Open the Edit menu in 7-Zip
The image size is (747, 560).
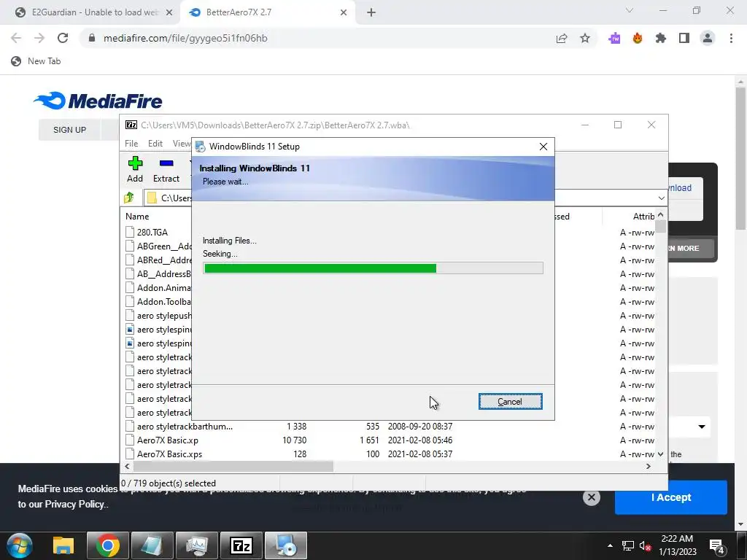click(155, 144)
